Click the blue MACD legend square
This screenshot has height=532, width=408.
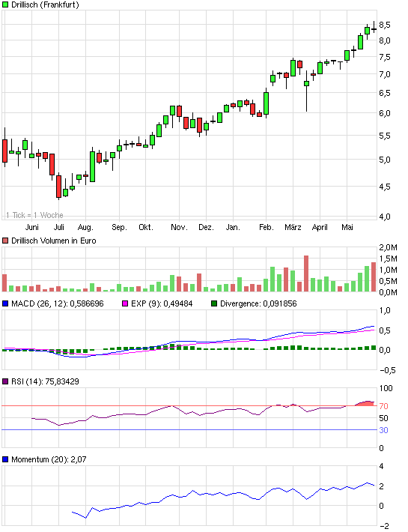click(5, 303)
